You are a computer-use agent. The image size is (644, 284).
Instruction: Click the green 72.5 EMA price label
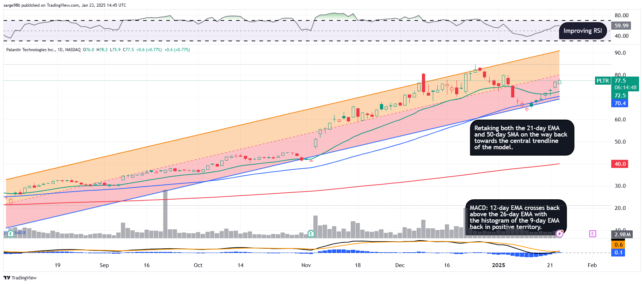(620, 96)
